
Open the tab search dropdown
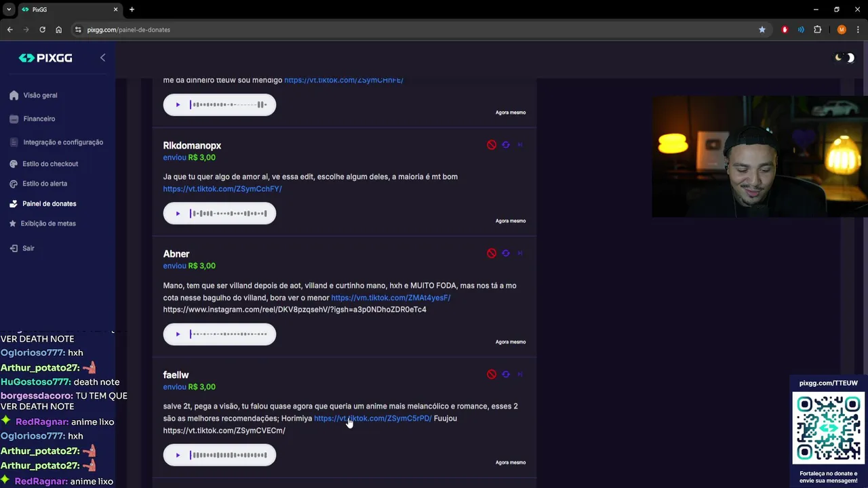(9, 9)
